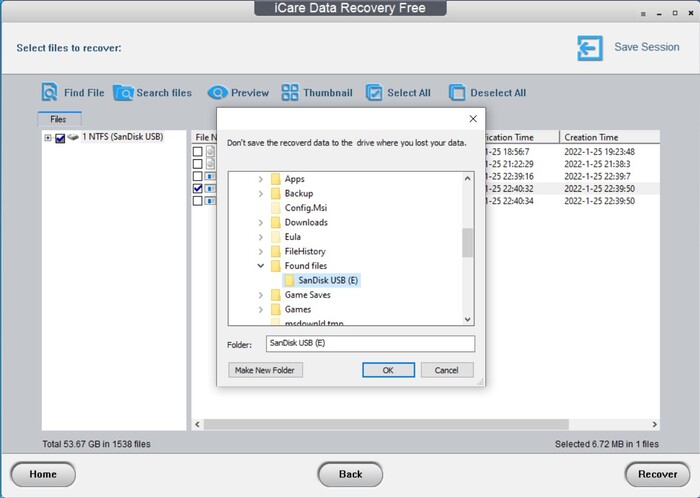
Task: Click the Deselect All icon
Action: click(457, 92)
